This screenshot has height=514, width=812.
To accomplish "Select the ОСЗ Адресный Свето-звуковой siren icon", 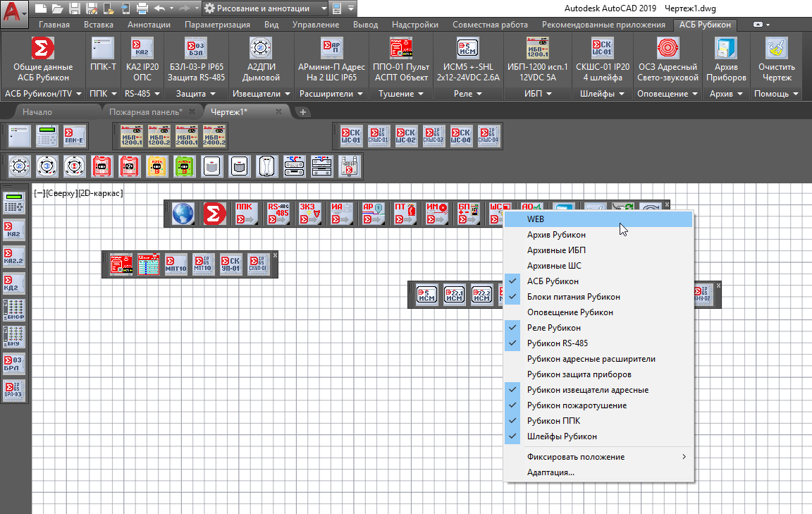I will [x=668, y=48].
